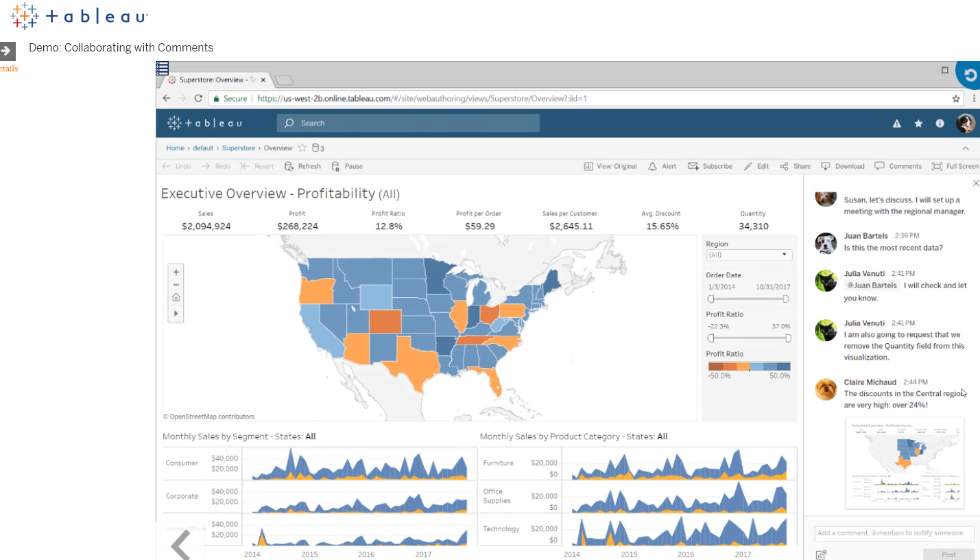
Task: Reset map with the home icon
Action: point(176,298)
